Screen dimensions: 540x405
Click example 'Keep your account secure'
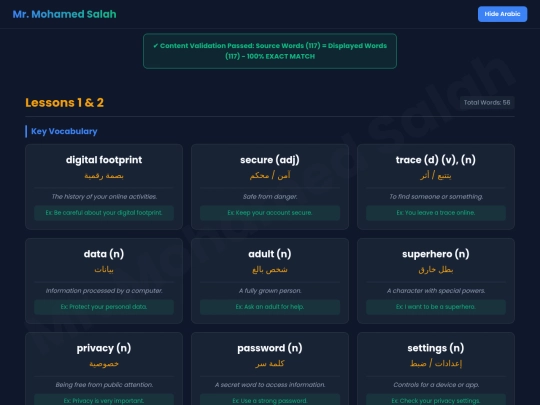(x=270, y=213)
